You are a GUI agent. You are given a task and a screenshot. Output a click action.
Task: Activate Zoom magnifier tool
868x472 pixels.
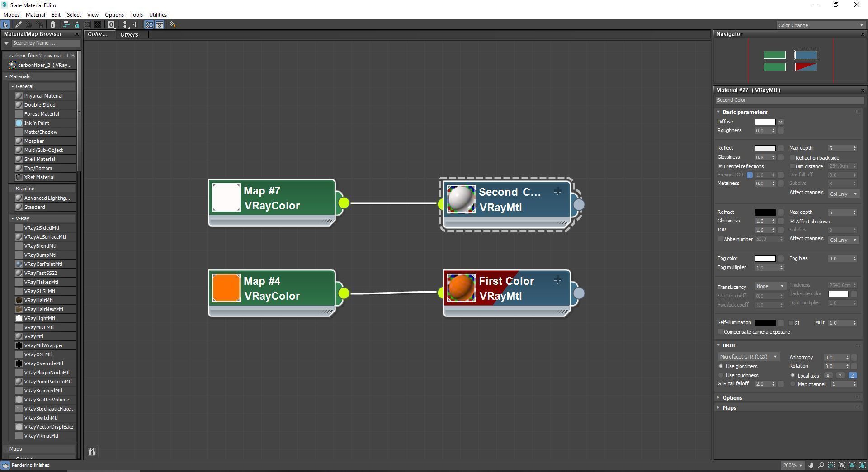(x=821, y=465)
